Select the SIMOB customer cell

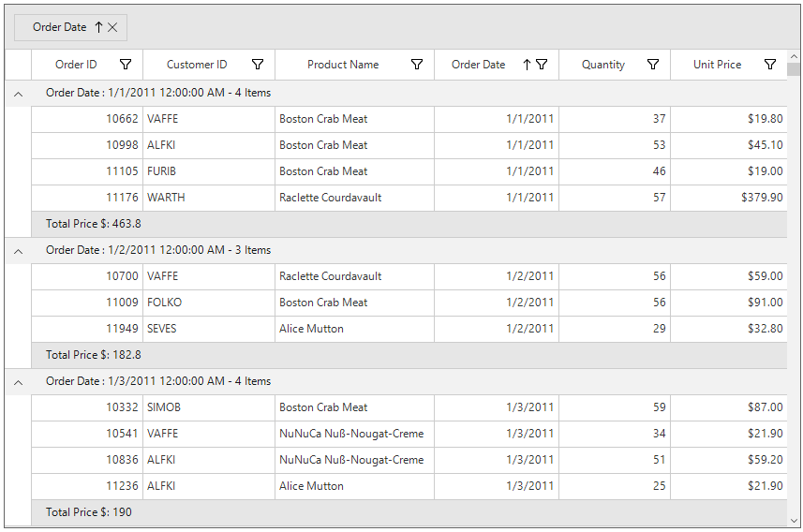pos(209,407)
